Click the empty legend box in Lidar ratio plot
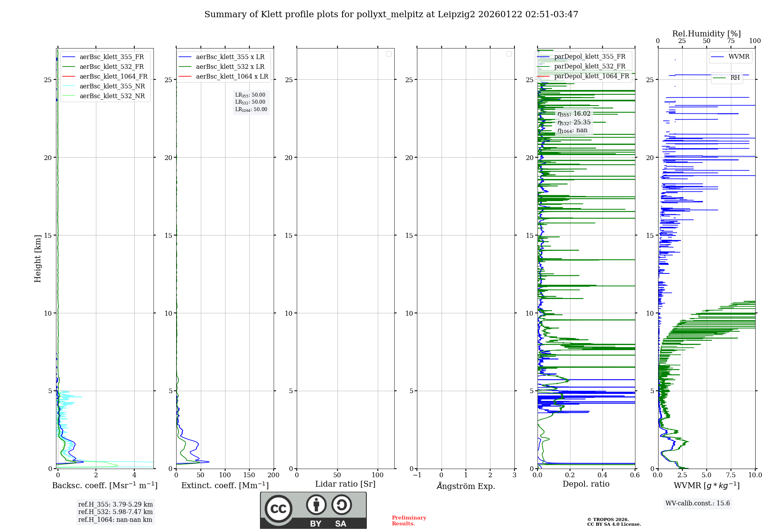 (x=388, y=54)
